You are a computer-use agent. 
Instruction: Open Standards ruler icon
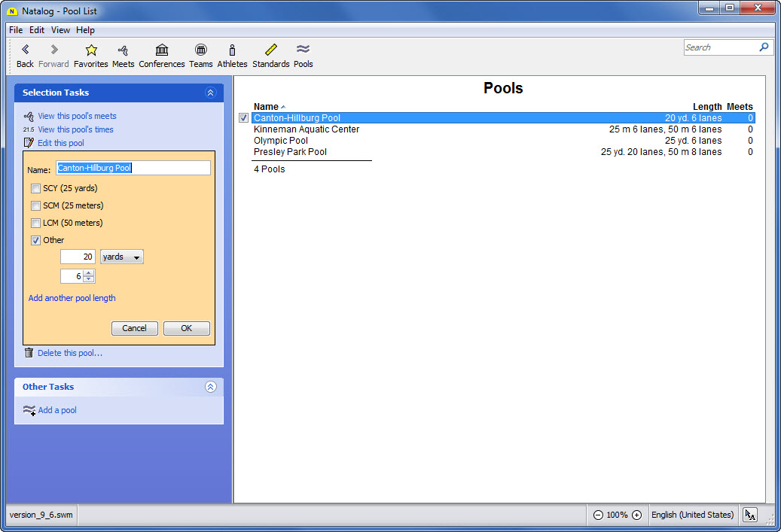click(x=270, y=50)
